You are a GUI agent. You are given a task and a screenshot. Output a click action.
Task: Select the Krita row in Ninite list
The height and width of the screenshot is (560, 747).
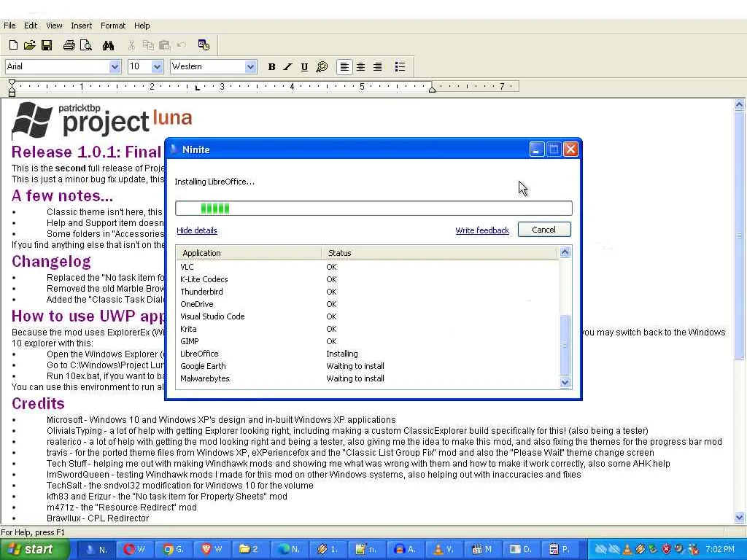(x=368, y=329)
